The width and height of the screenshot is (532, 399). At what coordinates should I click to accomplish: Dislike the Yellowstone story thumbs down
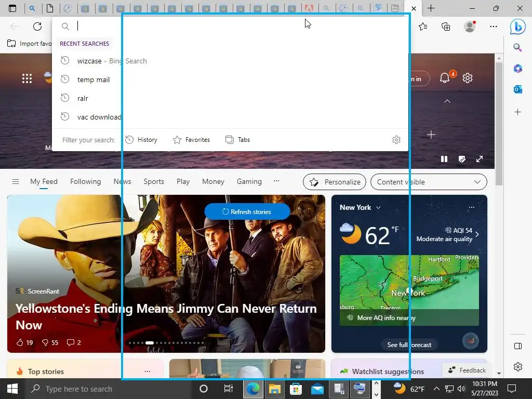pyautogui.click(x=45, y=342)
